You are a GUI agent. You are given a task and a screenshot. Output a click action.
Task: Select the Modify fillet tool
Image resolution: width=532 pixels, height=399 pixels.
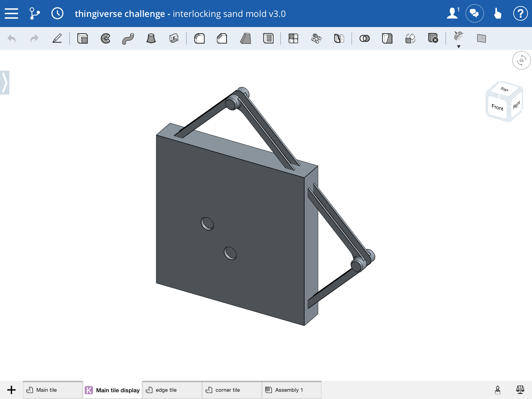(458, 36)
